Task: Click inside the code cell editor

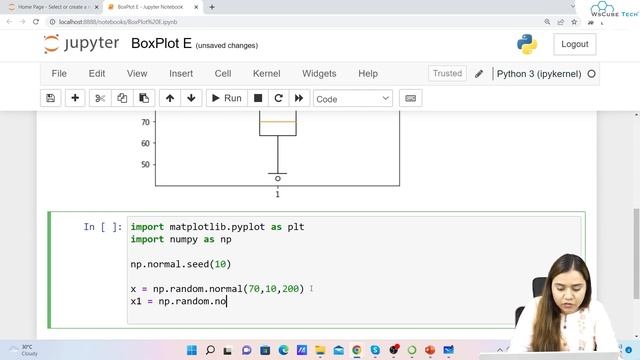Action: click(x=354, y=270)
